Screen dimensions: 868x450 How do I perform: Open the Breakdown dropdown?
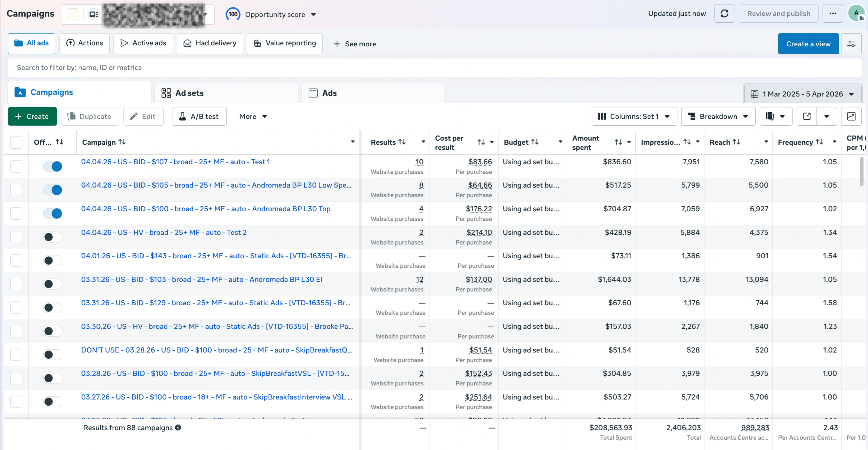point(718,116)
